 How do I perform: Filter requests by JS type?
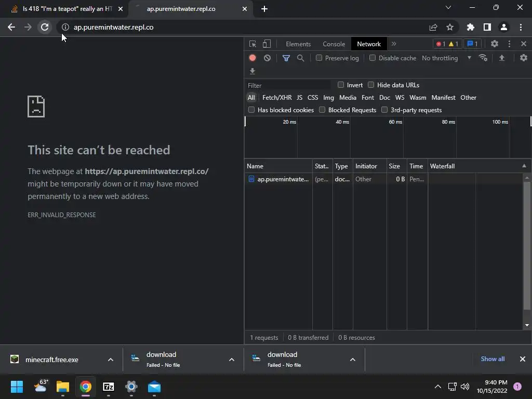300,98
